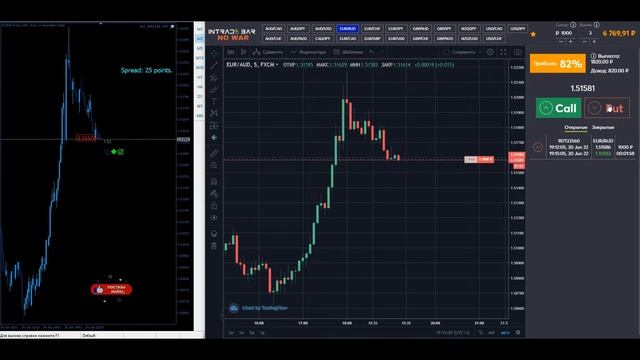The height and width of the screenshot is (360, 640).
Task: Toggle stay in drawing mode icon
Action: click(214, 193)
